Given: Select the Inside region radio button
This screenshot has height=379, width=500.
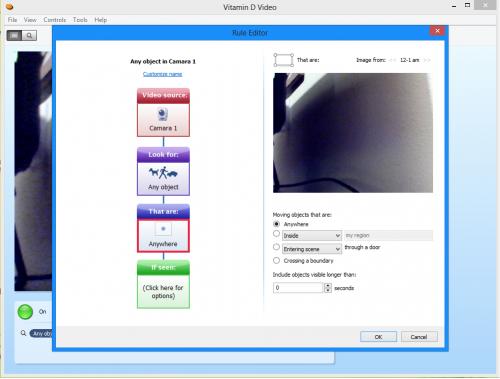Looking at the screenshot, I should tap(276, 234).
